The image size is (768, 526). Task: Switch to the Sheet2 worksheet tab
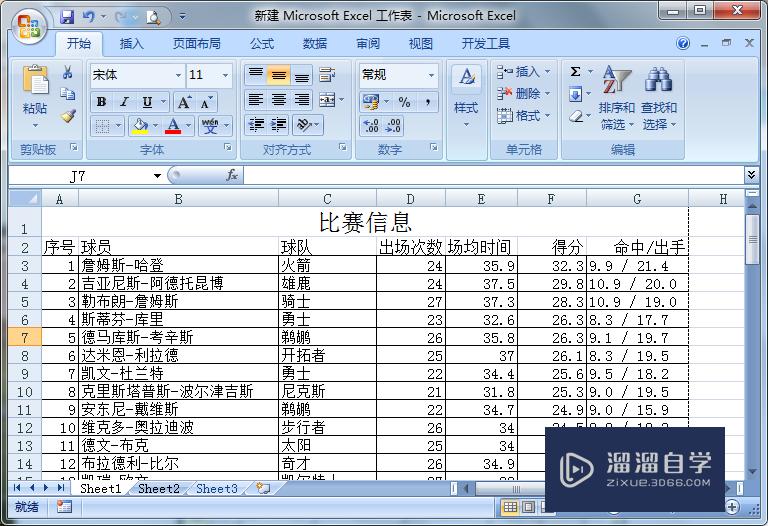159,488
